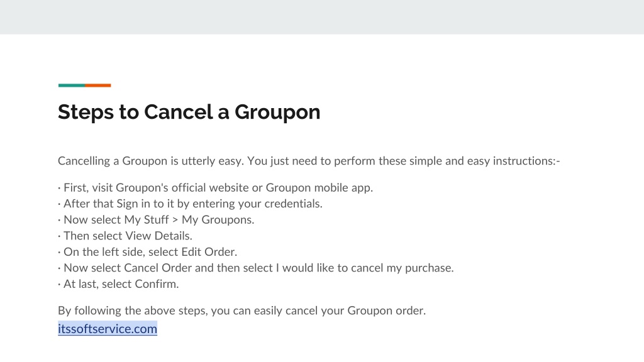Image resolution: width=644 pixels, height=362 pixels.
Task: Click the words 'View Details' in the bullet
Action: (158, 236)
